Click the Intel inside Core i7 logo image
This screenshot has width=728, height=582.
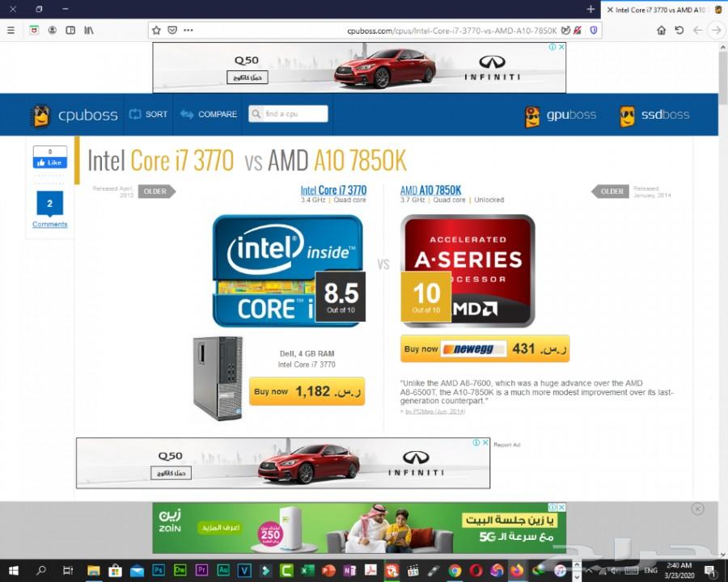click(x=288, y=271)
